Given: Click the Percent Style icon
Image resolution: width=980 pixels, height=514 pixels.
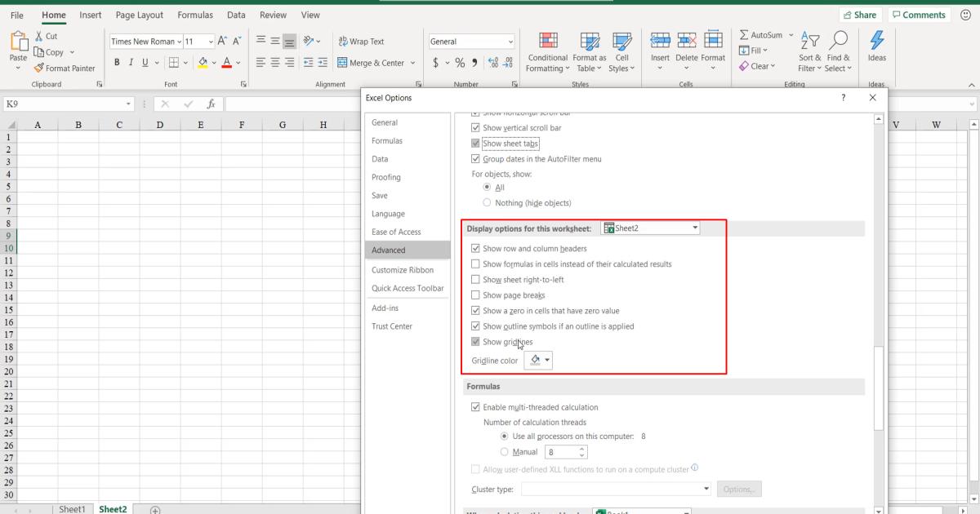Looking at the screenshot, I should point(461,61).
